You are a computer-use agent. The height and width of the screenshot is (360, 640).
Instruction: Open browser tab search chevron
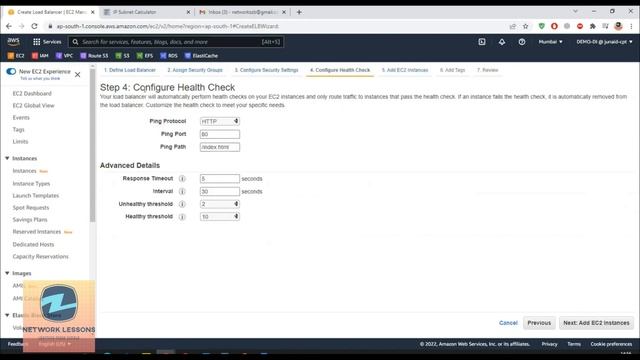(x=575, y=11)
